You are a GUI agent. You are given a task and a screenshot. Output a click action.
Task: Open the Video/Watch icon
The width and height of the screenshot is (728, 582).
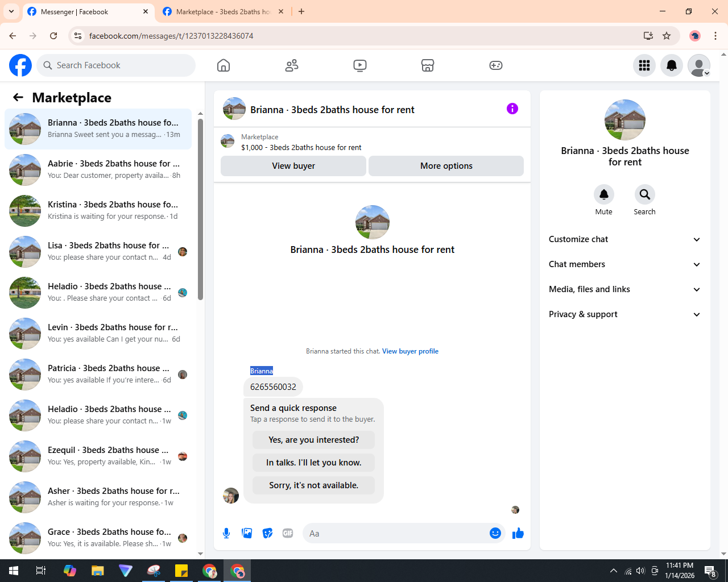coord(360,65)
